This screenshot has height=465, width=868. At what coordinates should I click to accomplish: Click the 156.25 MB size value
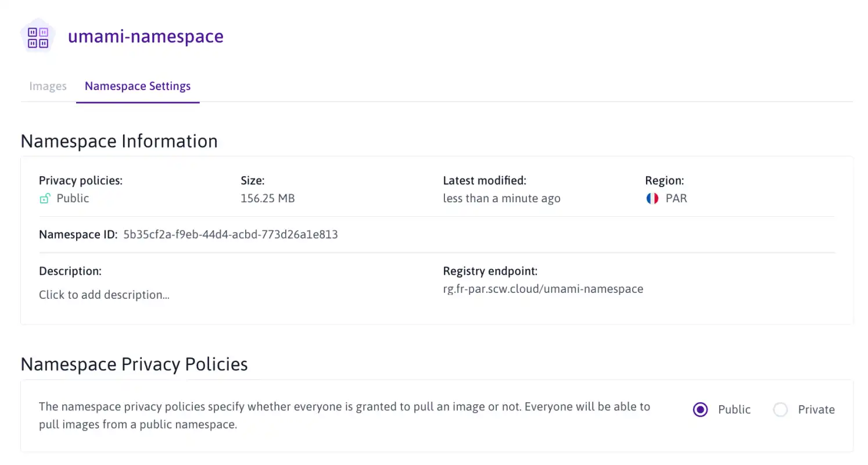[x=268, y=198]
